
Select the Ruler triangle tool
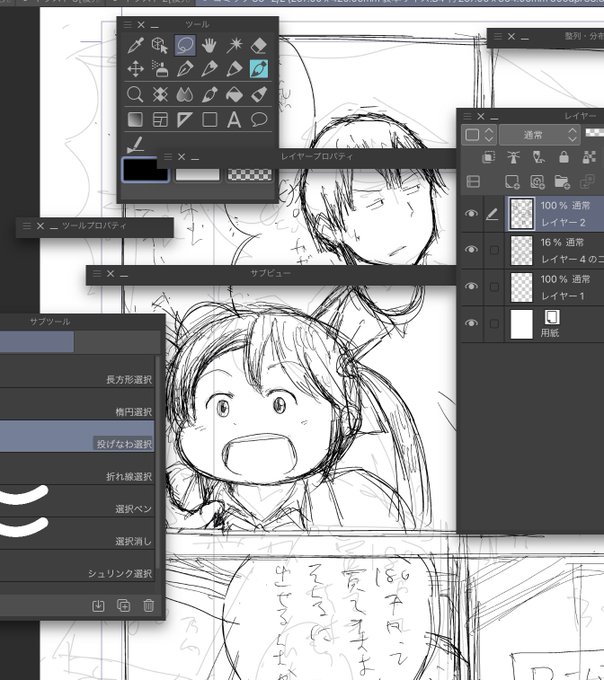185,119
